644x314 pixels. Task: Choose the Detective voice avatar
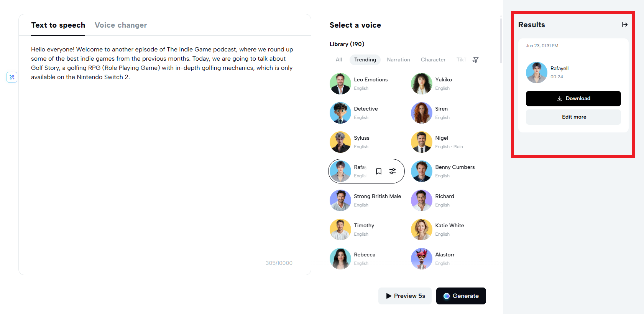(x=340, y=113)
